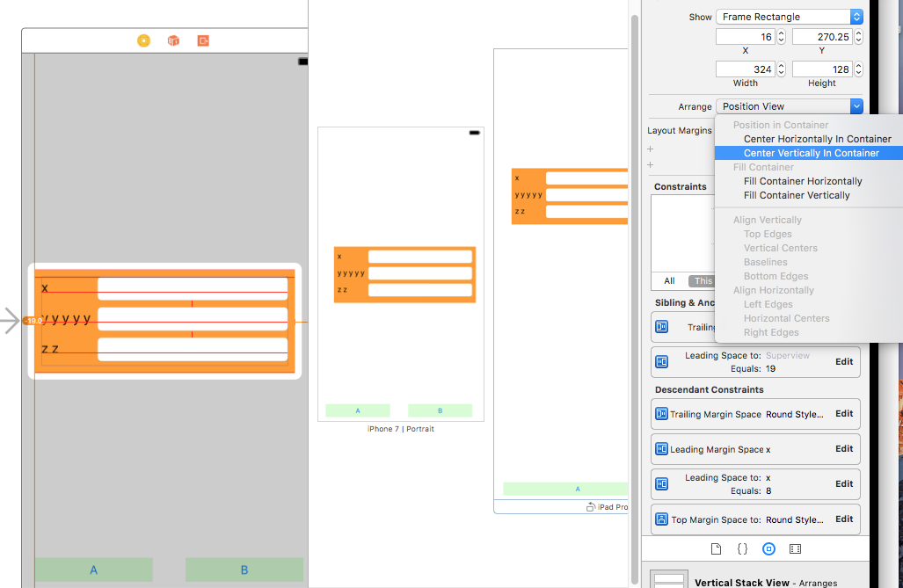
Task: Click the orange First Responder cube icon
Action: pos(173,40)
